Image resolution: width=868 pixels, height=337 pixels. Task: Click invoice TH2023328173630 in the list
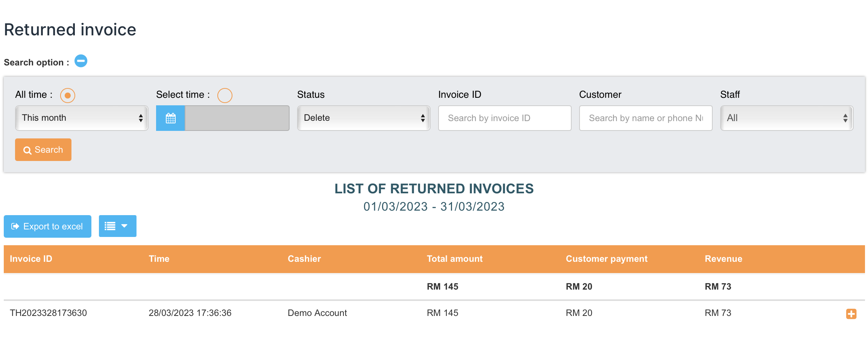(x=49, y=313)
